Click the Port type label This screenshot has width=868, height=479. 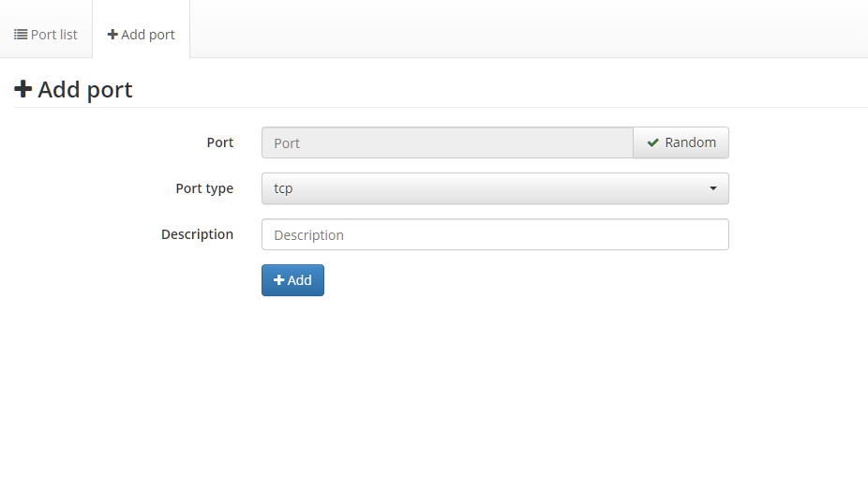pyautogui.click(x=204, y=188)
